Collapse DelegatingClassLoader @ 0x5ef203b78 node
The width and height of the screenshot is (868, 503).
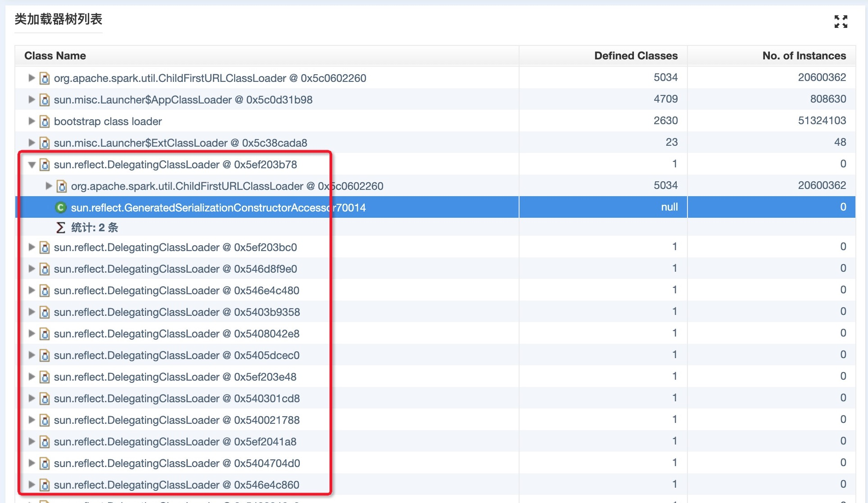[x=32, y=165]
